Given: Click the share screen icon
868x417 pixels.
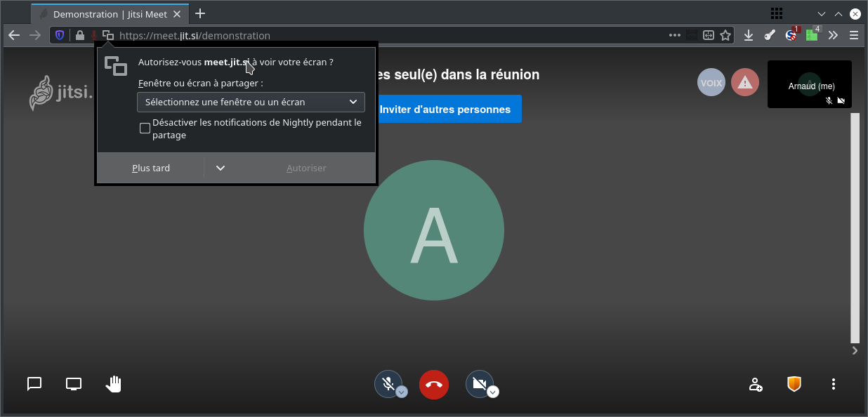Looking at the screenshot, I should pos(74,384).
